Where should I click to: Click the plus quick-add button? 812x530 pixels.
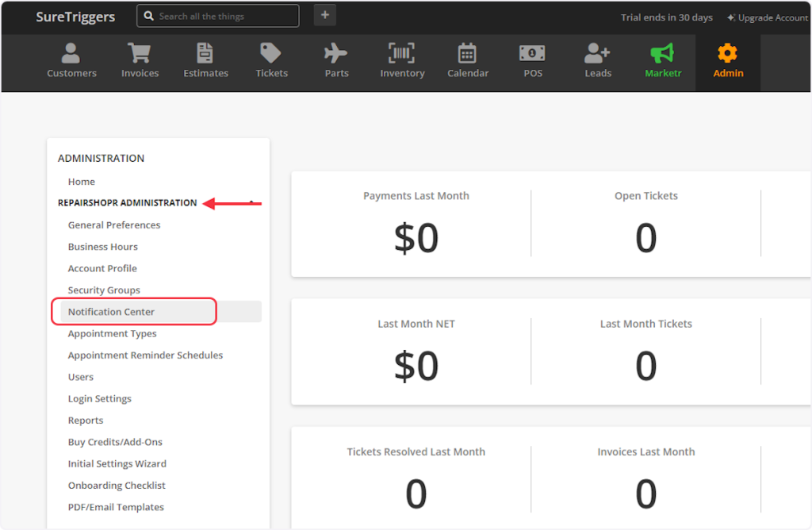pyautogui.click(x=325, y=16)
